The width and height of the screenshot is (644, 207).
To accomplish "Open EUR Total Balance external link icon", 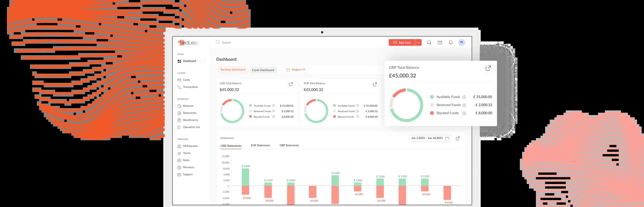I will 375,84.
